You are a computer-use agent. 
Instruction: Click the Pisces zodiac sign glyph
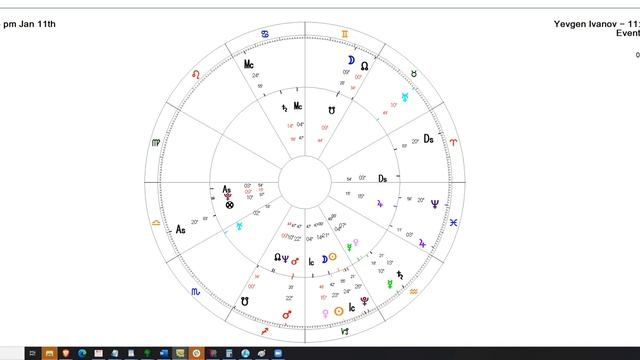click(453, 222)
